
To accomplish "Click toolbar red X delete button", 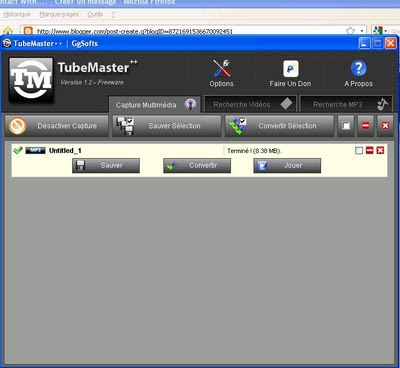I will coord(385,126).
